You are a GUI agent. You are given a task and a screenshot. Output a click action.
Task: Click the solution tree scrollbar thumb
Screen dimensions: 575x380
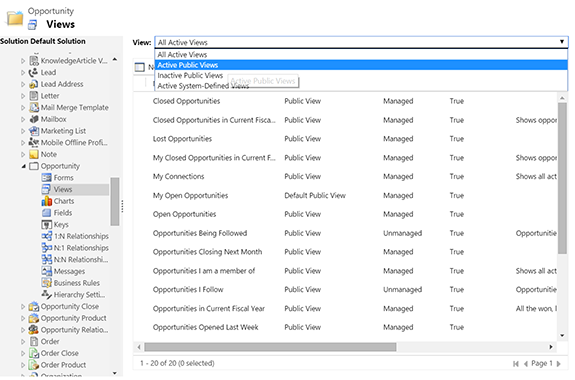[115, 202]
